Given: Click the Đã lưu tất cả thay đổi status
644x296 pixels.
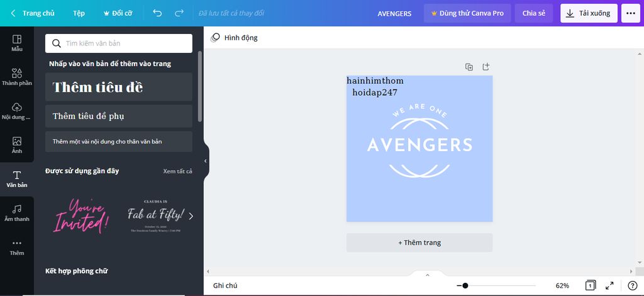Looking at the screenshot, I should click(x=231, y=13).
